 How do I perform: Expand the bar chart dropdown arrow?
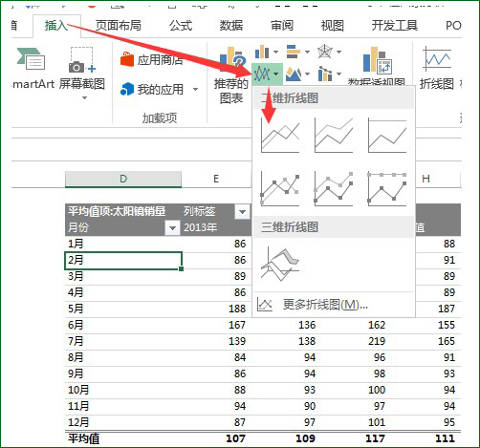307,52
